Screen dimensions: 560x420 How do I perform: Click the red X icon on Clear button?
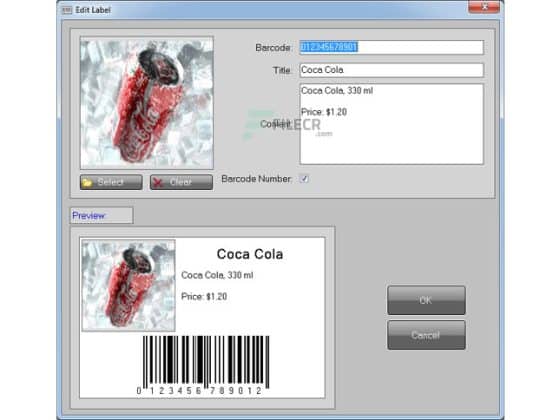157,183
